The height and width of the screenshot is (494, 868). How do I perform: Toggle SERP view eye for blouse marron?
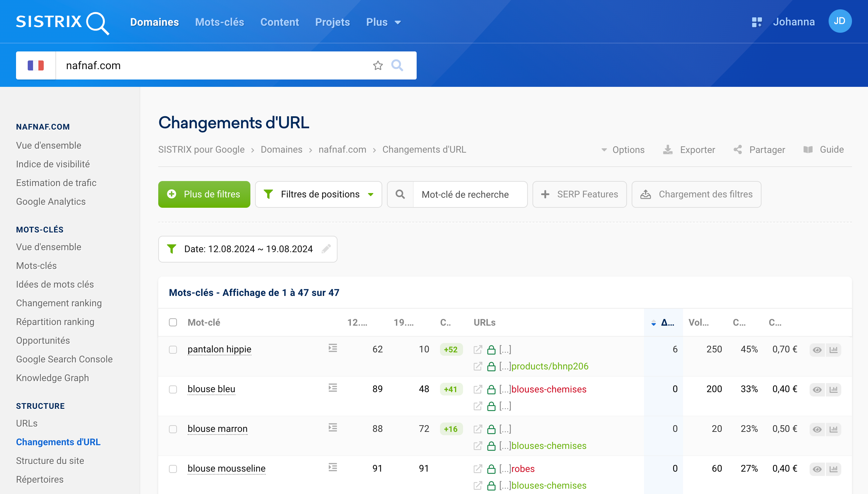(x=817, y=429)
